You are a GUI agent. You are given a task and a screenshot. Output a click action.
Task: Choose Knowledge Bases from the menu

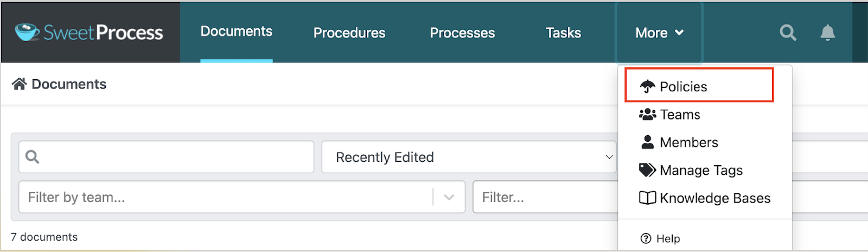click(714, 198)
